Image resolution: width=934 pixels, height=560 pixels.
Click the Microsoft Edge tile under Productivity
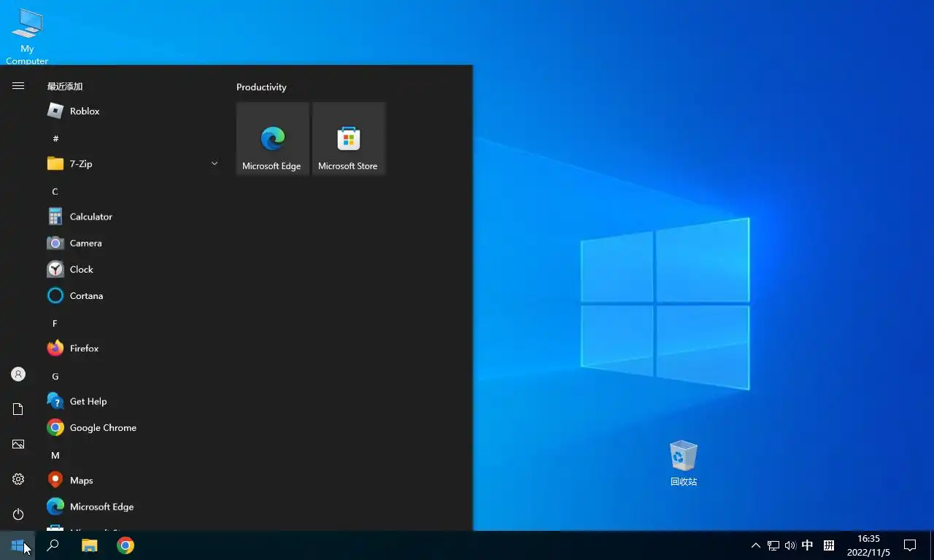click(x=273, y=139)
